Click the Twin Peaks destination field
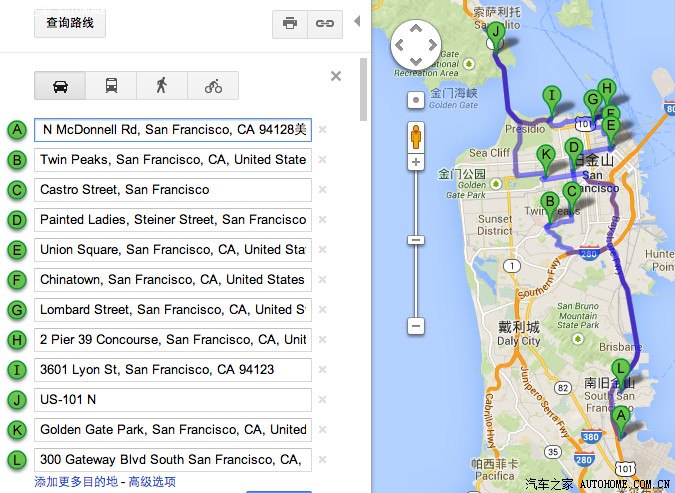Image resolution: width=675 pixels, height=493 pixels. [172, 160]
